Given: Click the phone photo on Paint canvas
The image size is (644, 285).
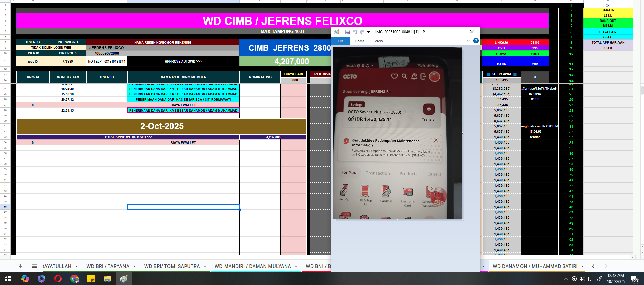Looking at the screenshot, I should (397, 133).
